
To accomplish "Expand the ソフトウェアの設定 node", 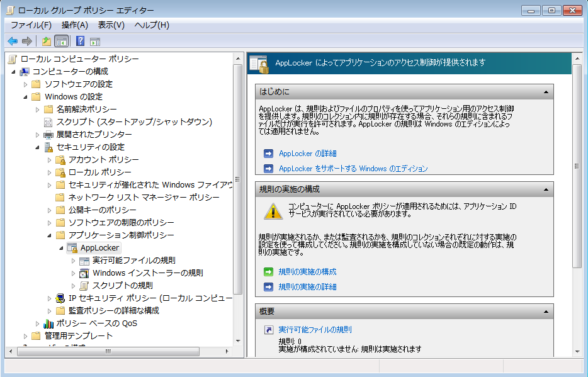I will 26,84.
